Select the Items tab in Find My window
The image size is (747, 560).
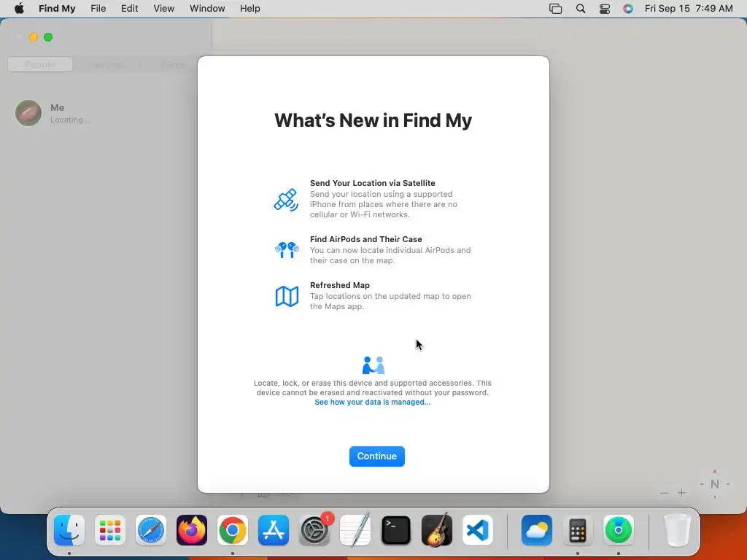[171, 64]
